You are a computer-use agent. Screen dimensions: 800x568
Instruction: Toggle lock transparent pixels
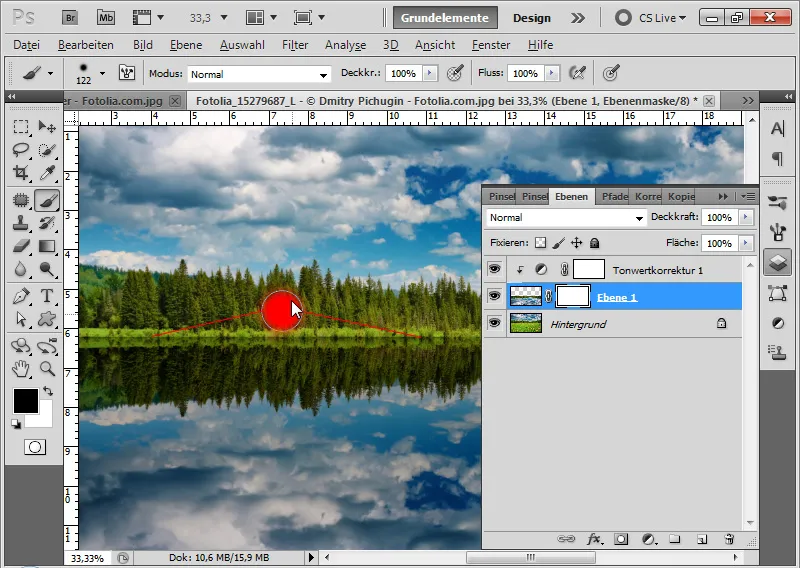click(x=540, y=243)
